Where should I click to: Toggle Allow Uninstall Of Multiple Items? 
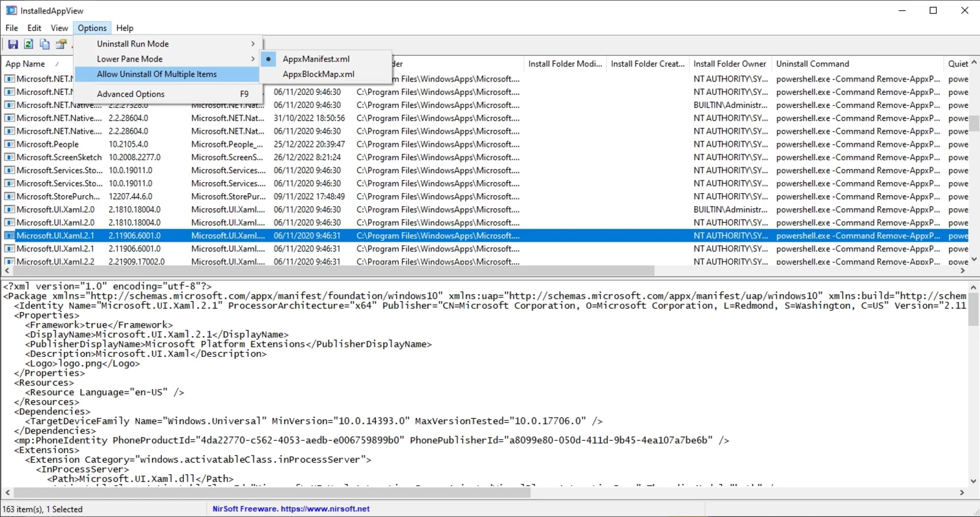(x=167, y=74)
